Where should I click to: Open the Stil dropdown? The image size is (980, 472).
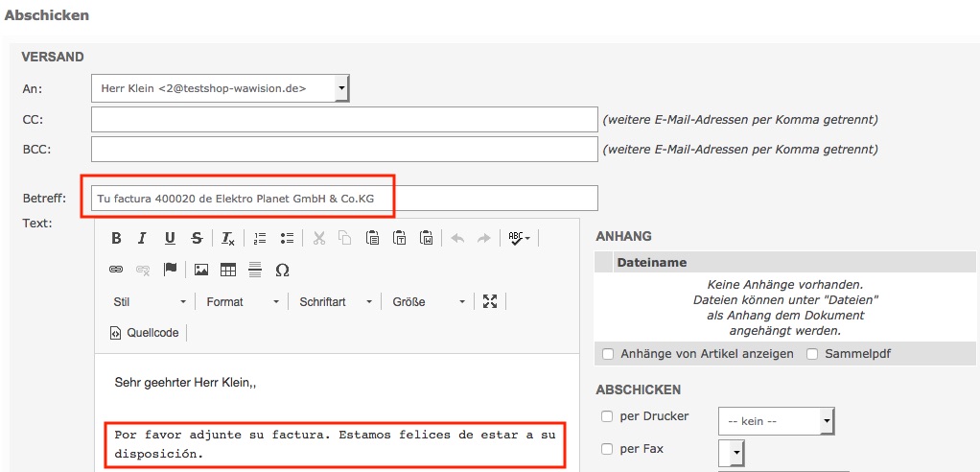149,301
